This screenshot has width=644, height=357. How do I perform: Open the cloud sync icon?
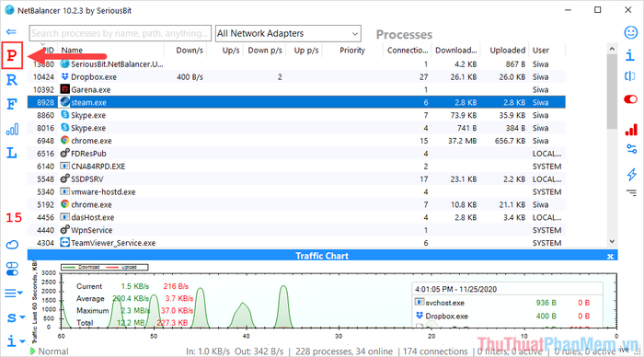[x=12, y=245]
